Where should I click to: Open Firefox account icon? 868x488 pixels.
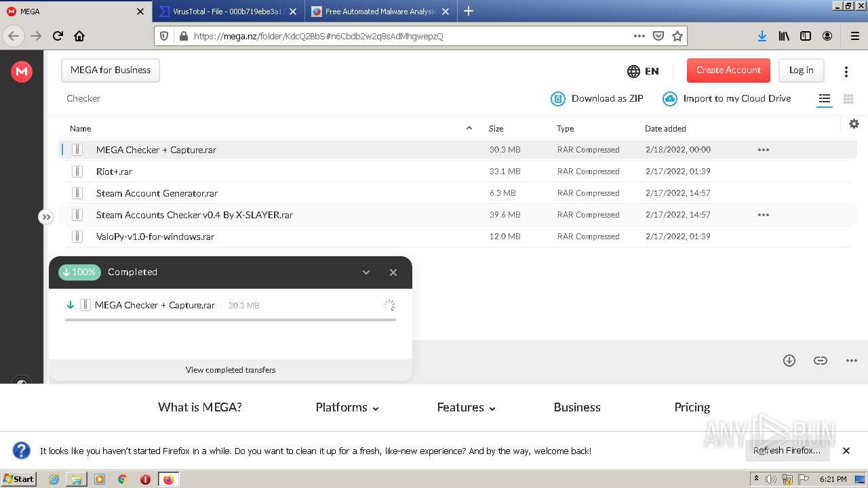[827, 36]
